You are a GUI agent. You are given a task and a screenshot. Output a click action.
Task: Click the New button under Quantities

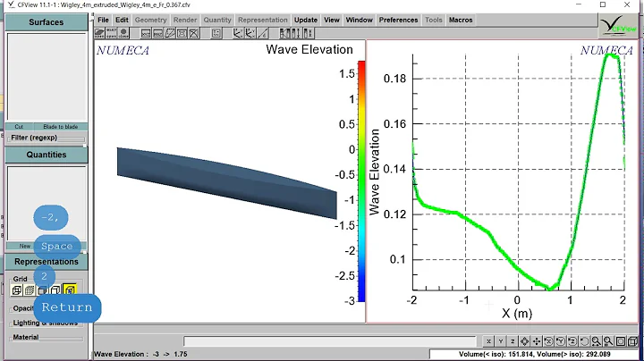point(25,246)
